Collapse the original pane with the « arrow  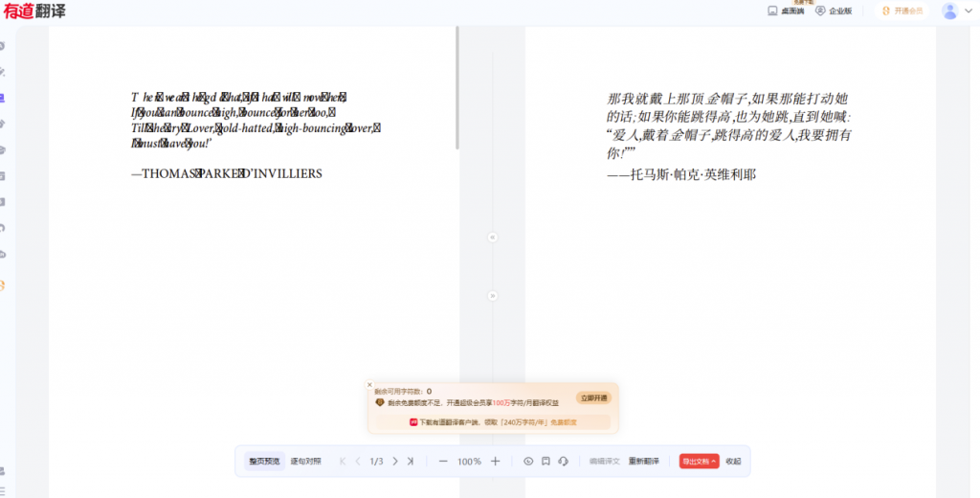pos(493,238)
